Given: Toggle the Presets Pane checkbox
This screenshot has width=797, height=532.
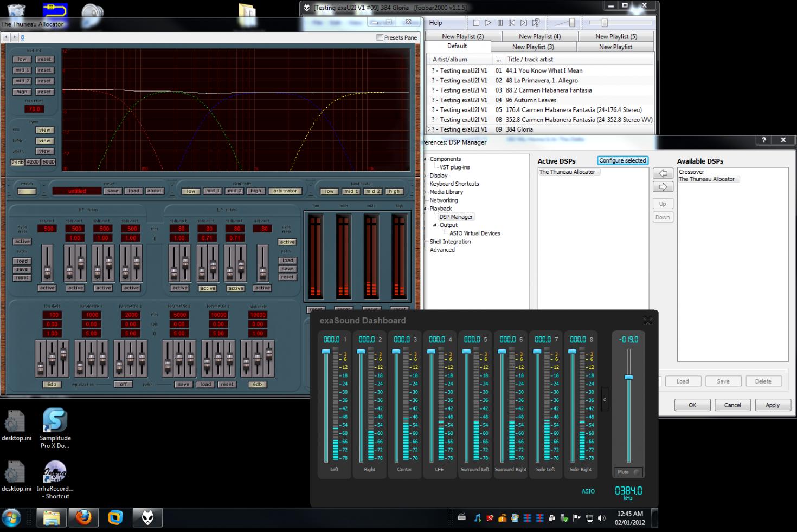Looking at the screenshot, I should (380, 37).
